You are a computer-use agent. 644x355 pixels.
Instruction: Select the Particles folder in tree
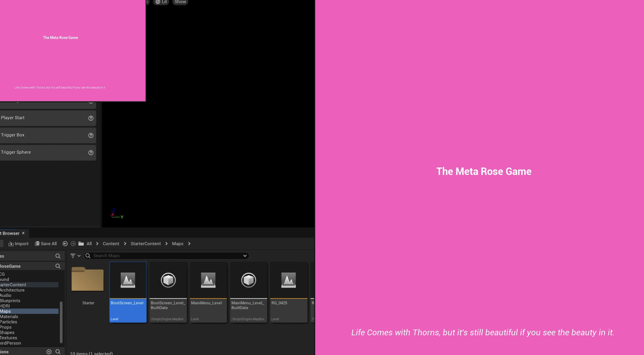(8, 322)
